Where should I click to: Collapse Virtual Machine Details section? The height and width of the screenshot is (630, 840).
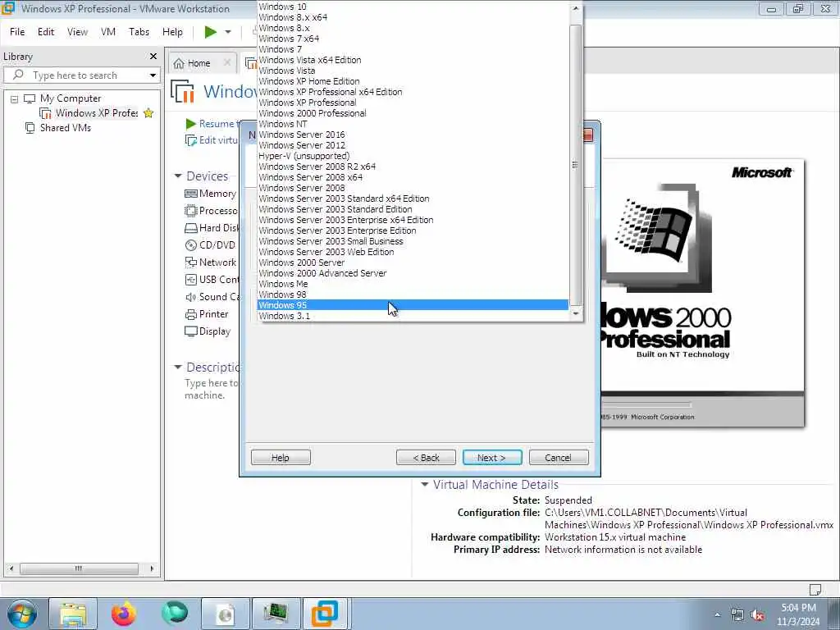425,484
